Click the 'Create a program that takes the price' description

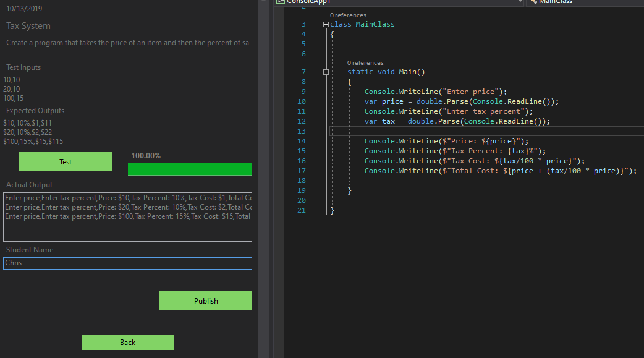coord(127,42)
